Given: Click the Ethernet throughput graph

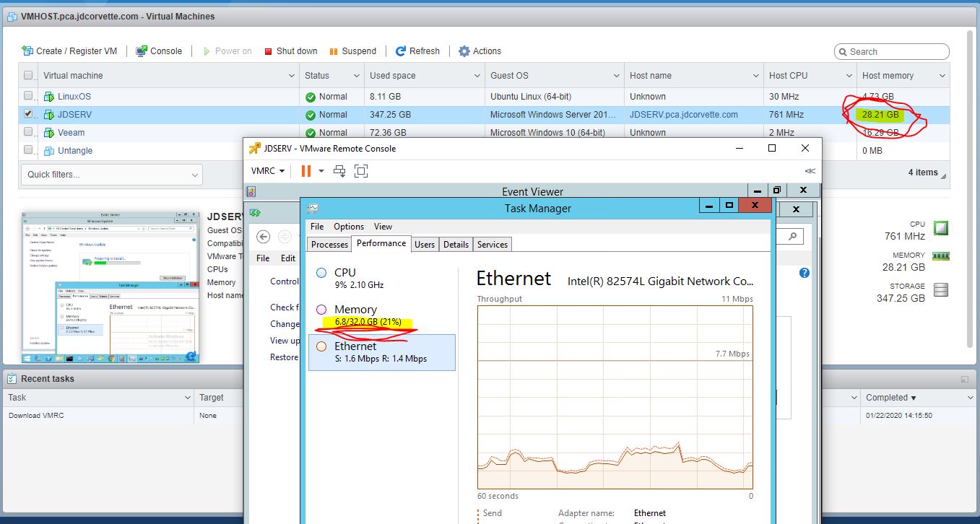Looking at the screenshot, I should 615,398.
